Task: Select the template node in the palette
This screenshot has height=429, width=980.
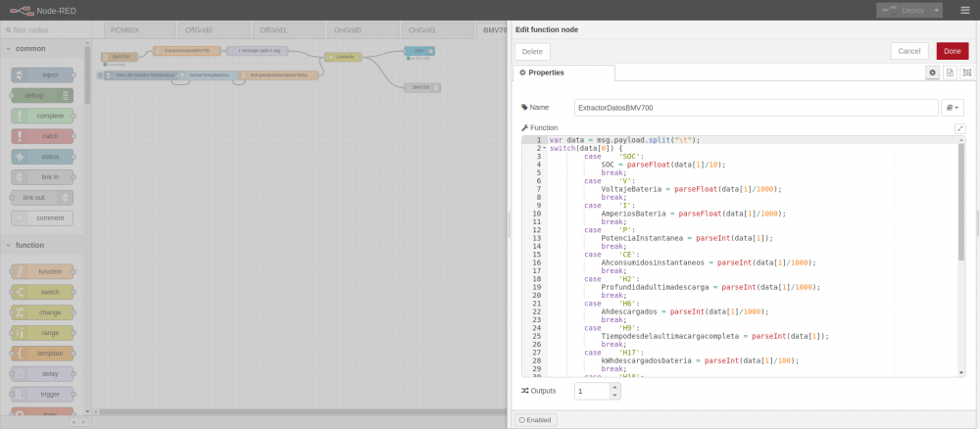Action: point(42,354)
